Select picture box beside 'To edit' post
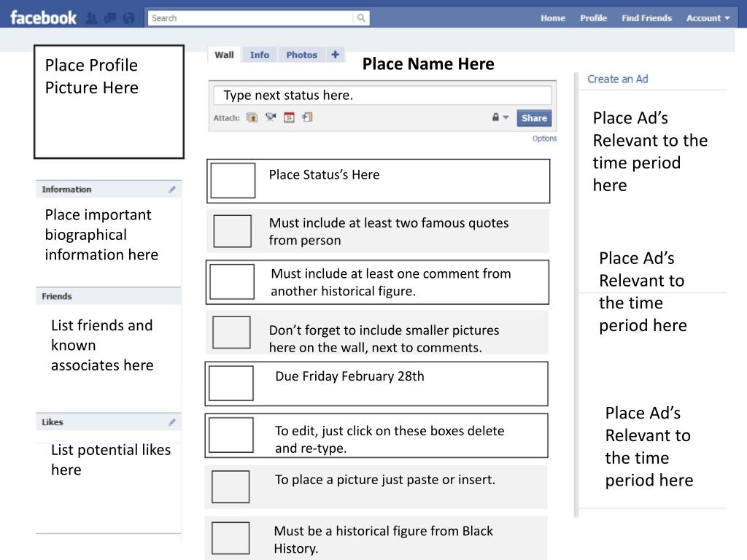The image size is (747, 560). pyautogui.click(x=231, y=435)
